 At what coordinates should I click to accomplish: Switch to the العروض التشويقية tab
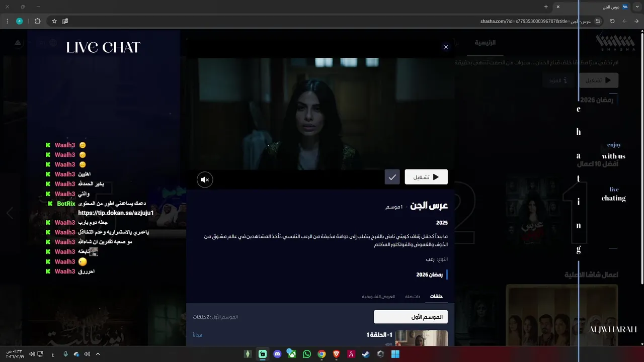click(x=378, y=297)
